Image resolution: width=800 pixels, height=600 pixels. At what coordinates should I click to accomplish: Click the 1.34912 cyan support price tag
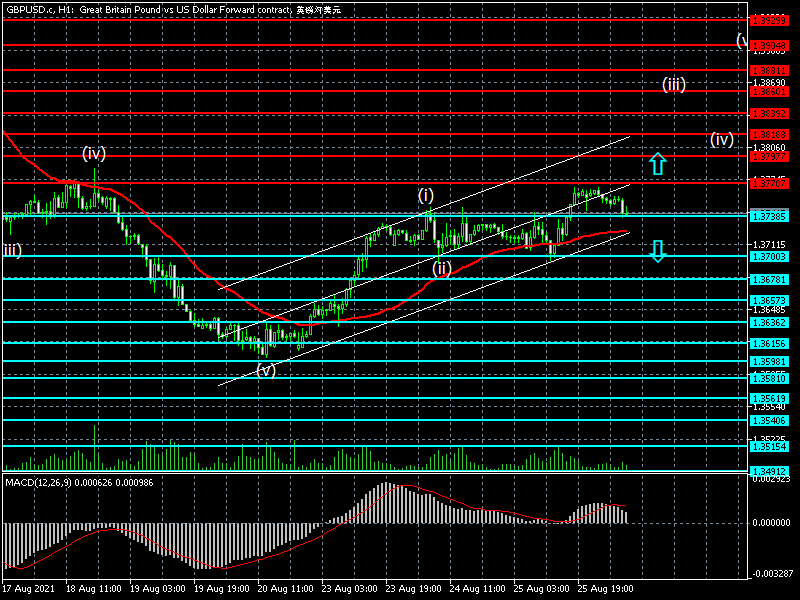[x=773, y=470]
